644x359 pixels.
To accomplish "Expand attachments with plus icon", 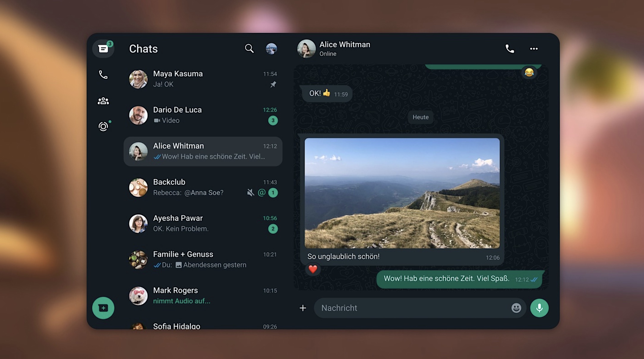I will [303, 308].
